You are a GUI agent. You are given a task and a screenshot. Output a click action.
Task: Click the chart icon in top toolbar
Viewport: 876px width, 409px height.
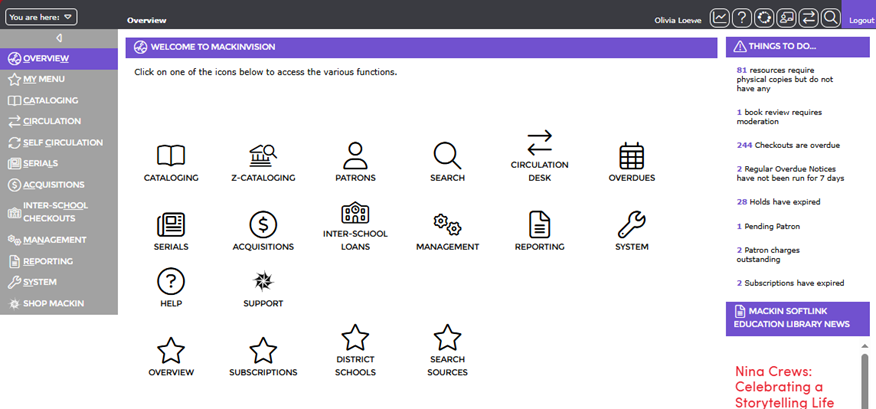click(x=720, y=18)
